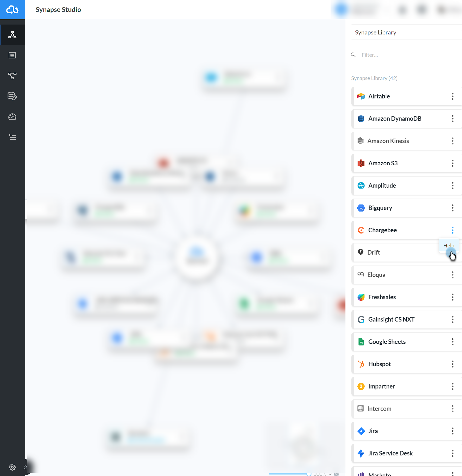Open Impartner options menu
This screenshot has width=462, height=476.
pos(453,386)
